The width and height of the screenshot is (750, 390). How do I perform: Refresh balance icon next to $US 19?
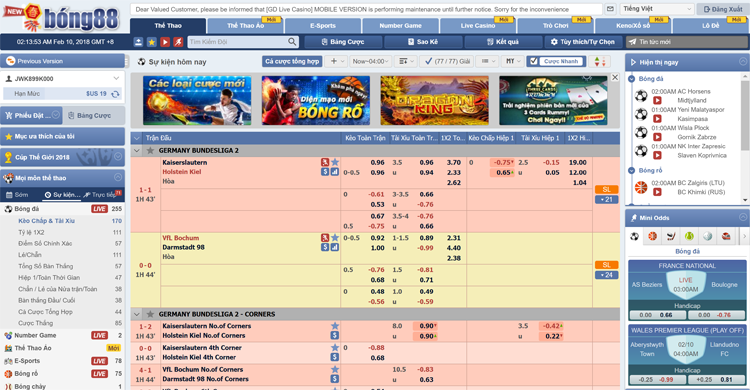[x=115, y=94]
